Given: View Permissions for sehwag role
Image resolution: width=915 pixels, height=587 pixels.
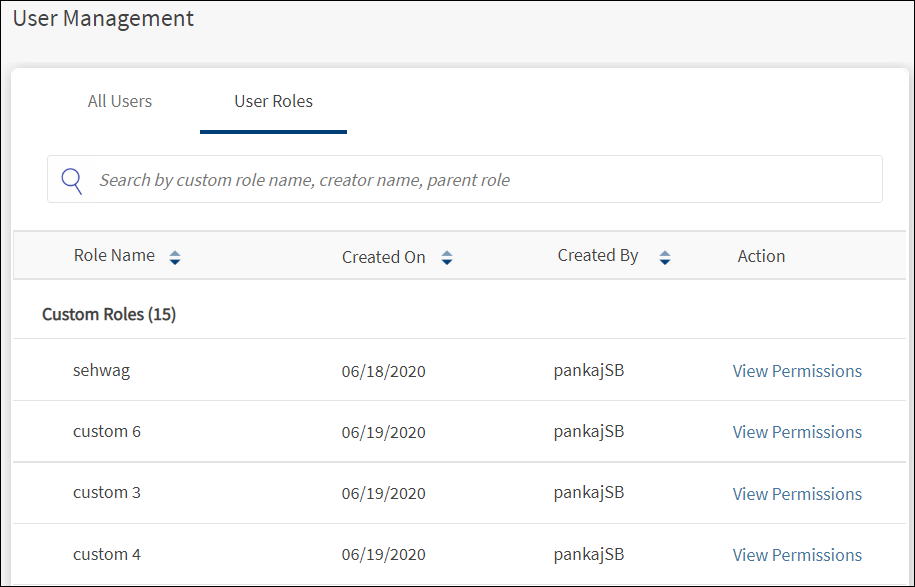Looking at the screenshot, I should click(797, 371).
